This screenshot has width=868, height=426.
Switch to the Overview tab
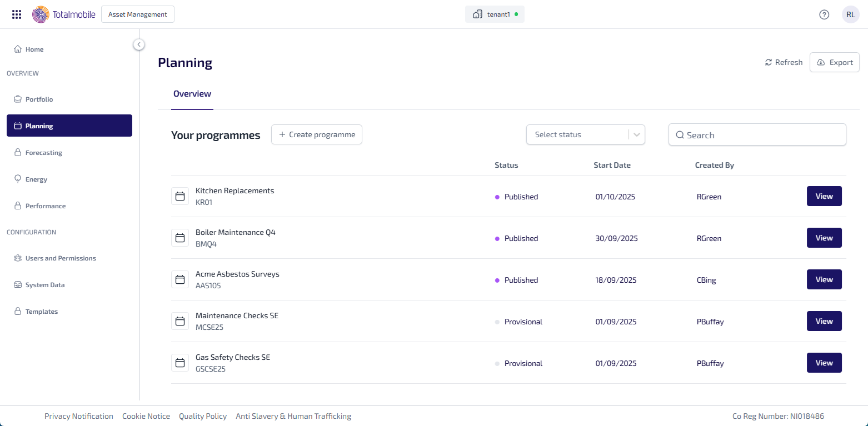[x=192, y=94]
